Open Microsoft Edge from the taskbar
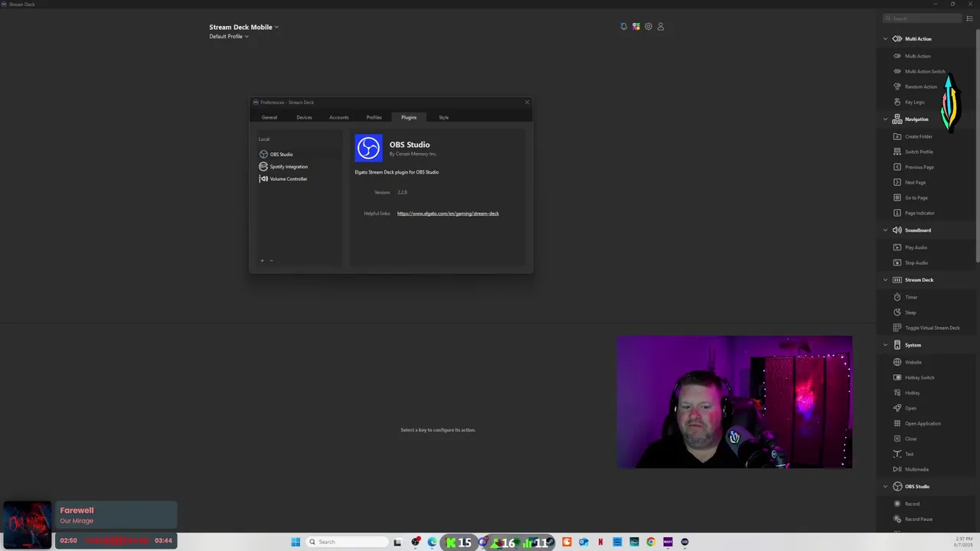980x551 pixels. (x=433, y=543)
